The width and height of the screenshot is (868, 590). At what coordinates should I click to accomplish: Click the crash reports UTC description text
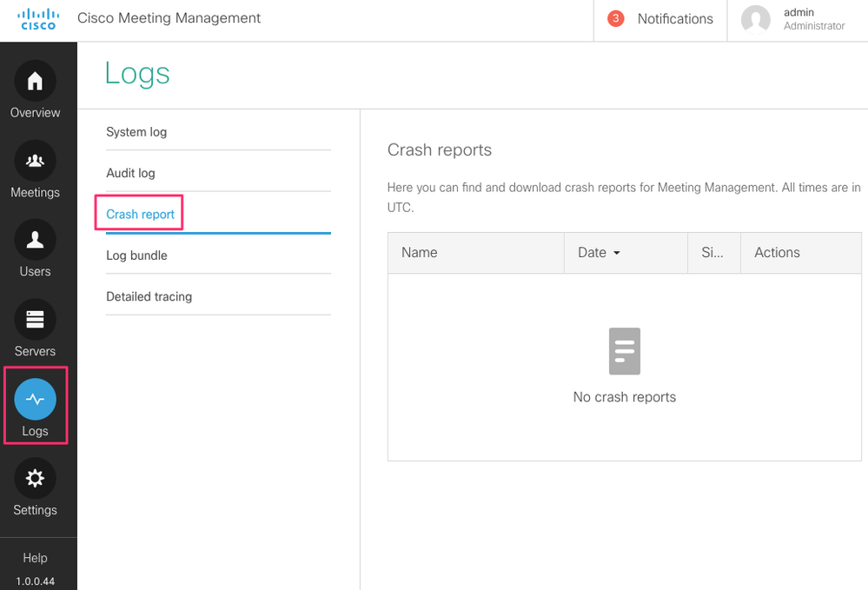coord(624,197)
